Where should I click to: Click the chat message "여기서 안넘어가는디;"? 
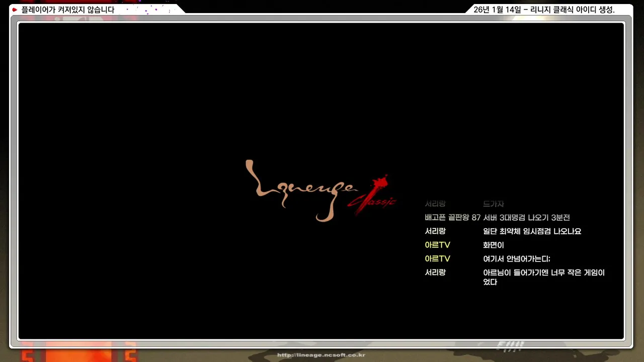pos(517,258)
